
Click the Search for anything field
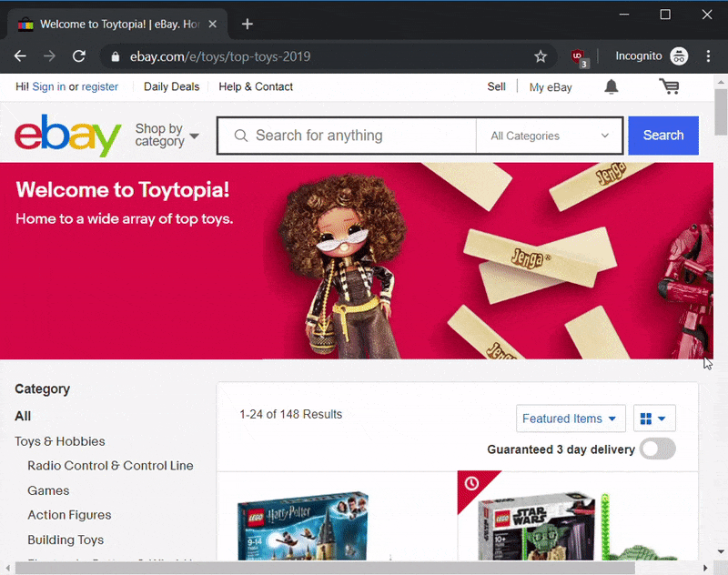click(355, 136)
